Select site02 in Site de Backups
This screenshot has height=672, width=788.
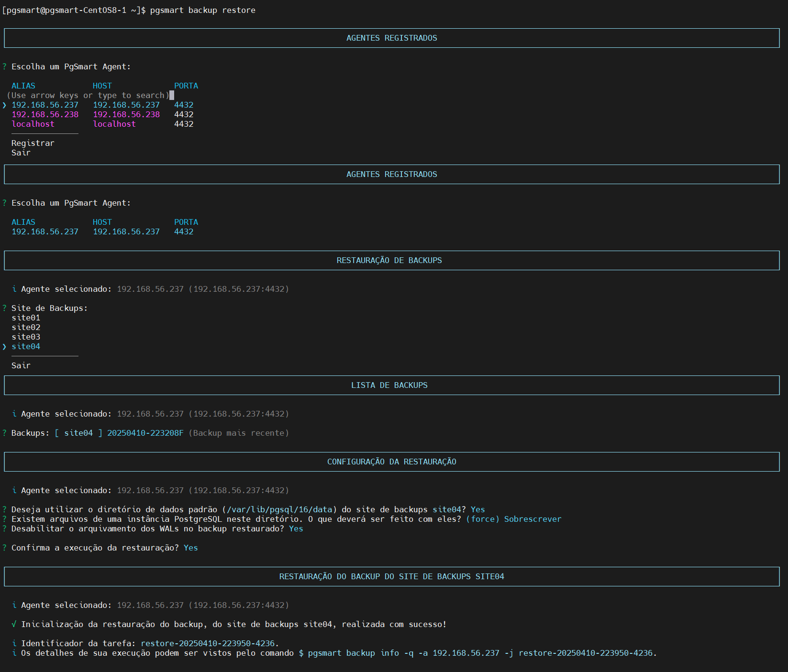pos(26,327)
